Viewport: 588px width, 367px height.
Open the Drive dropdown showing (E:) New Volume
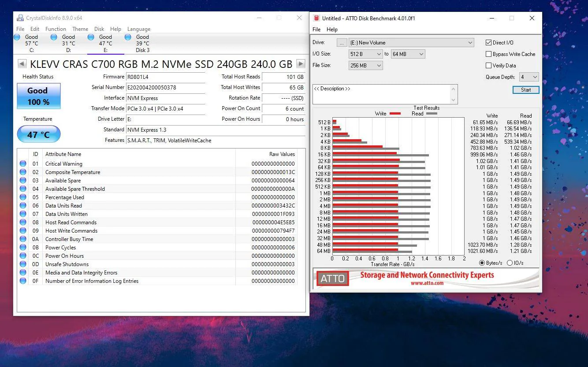click(411, 43)
